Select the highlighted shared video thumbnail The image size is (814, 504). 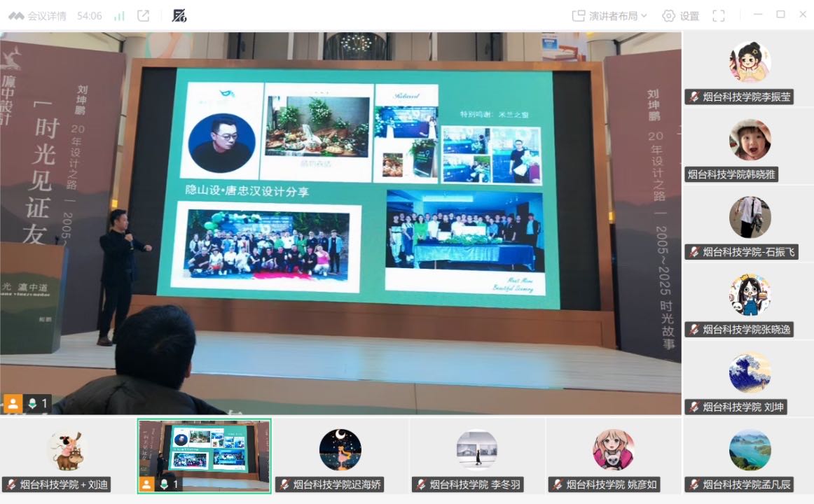pyautogui.click(x=204, y=456)
